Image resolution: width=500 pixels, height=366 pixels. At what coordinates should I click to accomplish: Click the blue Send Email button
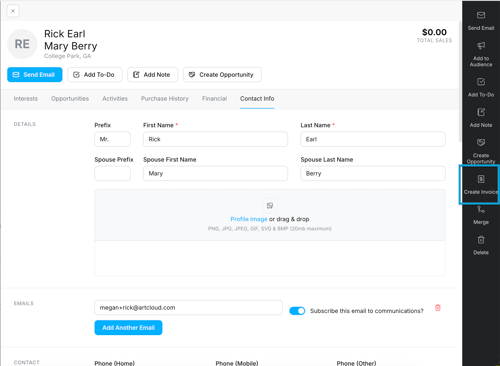pyautogui.click(x=35, y=75)
